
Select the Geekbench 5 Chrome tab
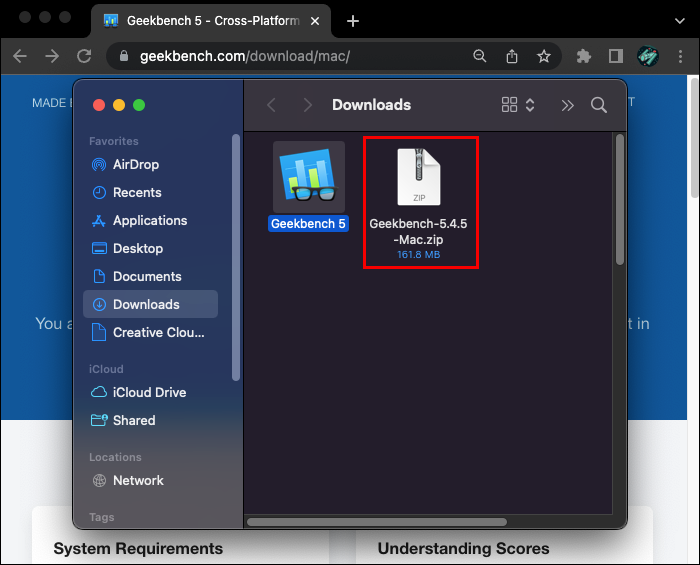(x=211, y=21)
